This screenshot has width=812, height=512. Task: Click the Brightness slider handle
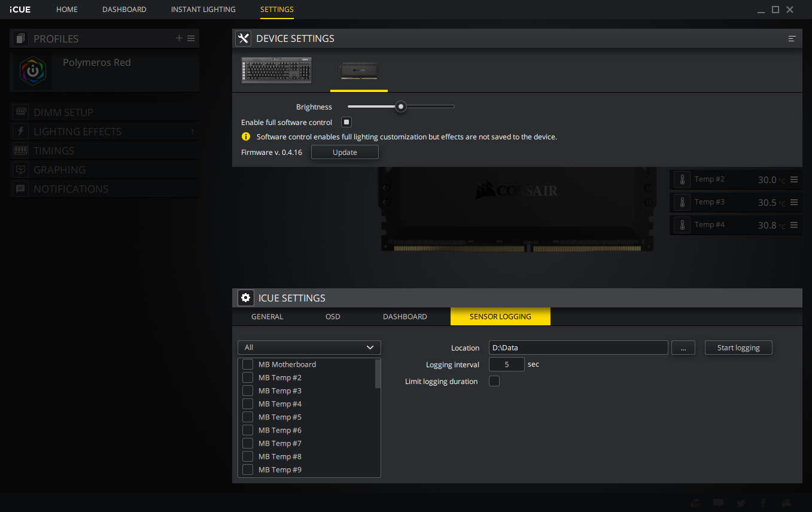pos(401,106)
